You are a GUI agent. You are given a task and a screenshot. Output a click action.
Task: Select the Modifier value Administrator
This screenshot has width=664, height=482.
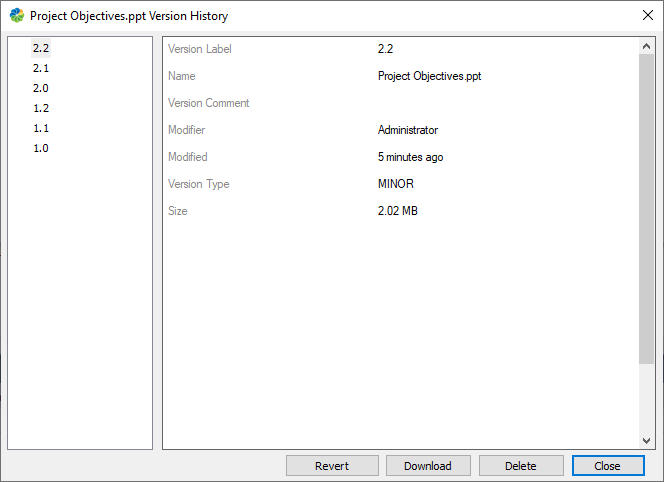pyautogui.click(x=408, y=130)
